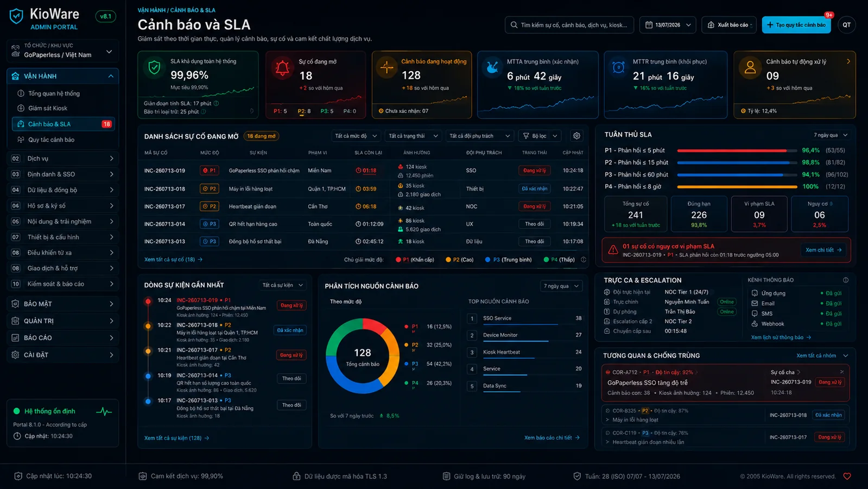Click the KioWare shield logo
This screenshot has width=868, height=489.
tap(17, 17)
